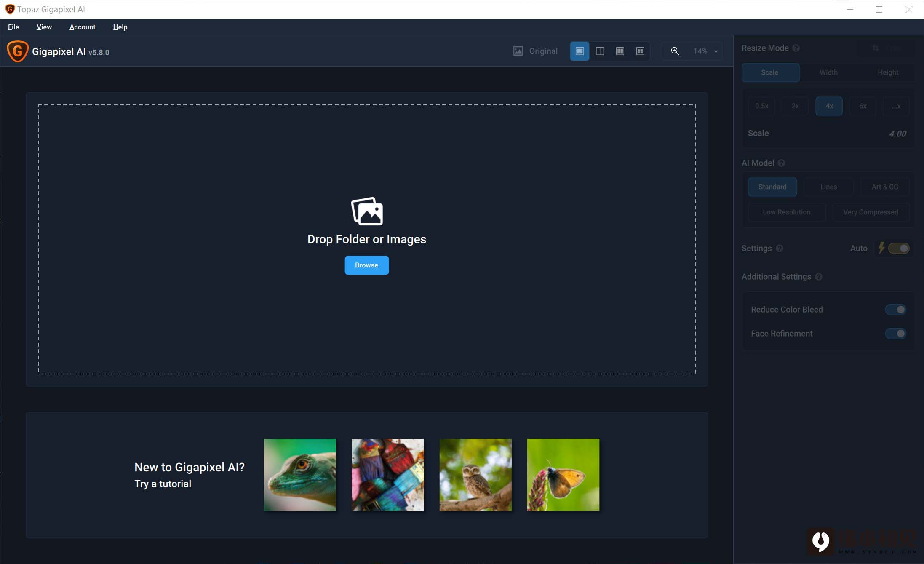Select the Art & CG AI model
The height and width of the screenshot is (564, 924).
885,187
